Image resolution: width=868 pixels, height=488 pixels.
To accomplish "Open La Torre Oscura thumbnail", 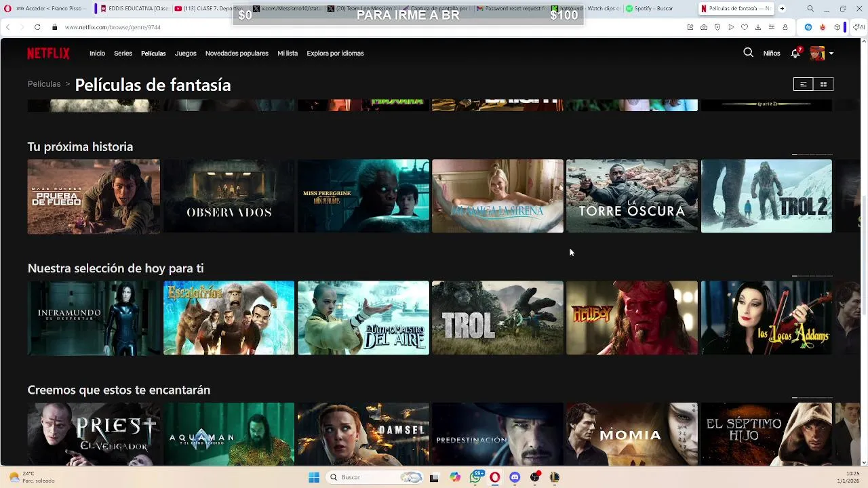I will click(632, 197).
